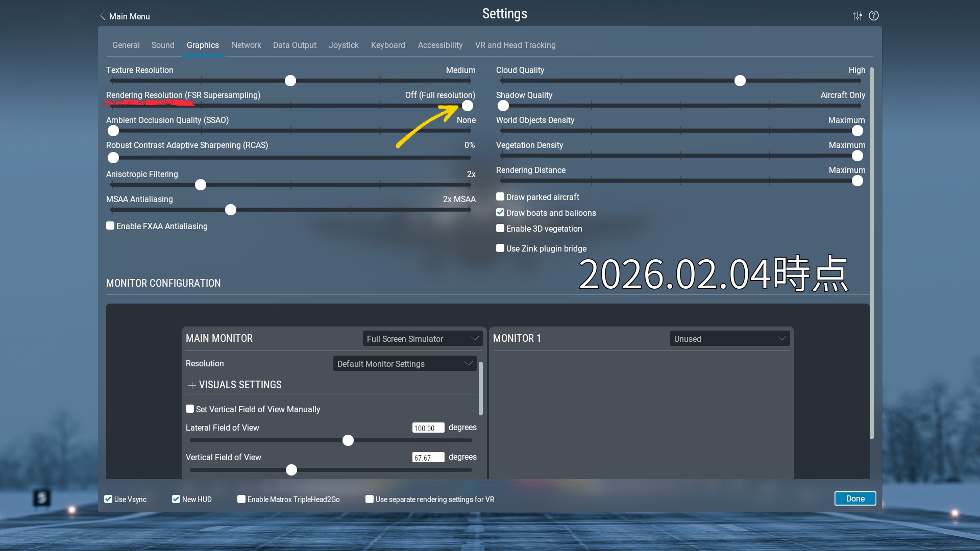This screenshot has height=551, width=980.
Task: Click the Lateral Field of View input field
Action: (428, 428)
